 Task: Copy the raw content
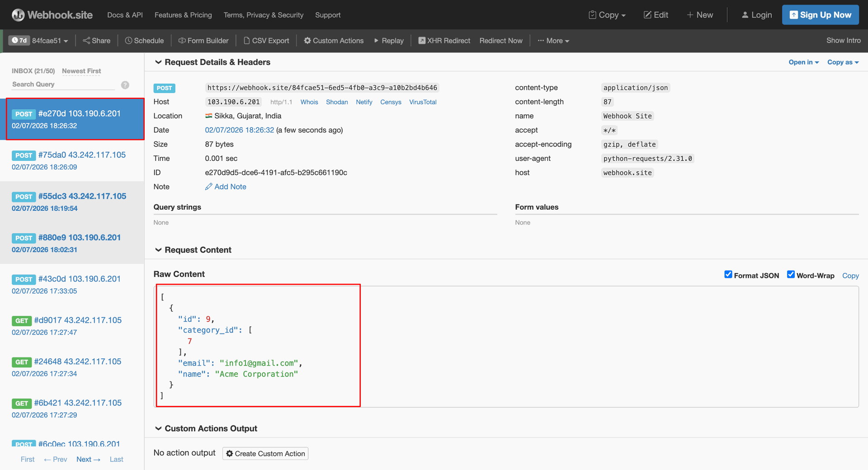(x=850, y=276)
